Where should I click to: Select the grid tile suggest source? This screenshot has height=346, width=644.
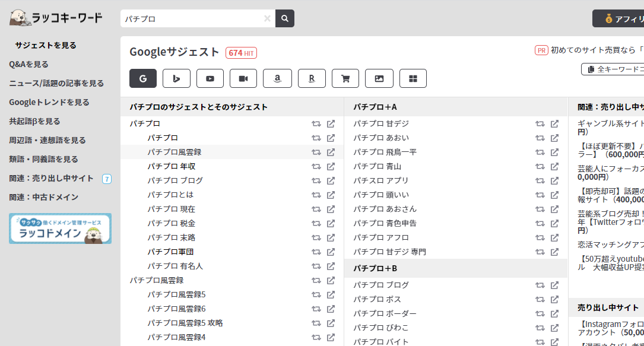(x=413, y=78)
